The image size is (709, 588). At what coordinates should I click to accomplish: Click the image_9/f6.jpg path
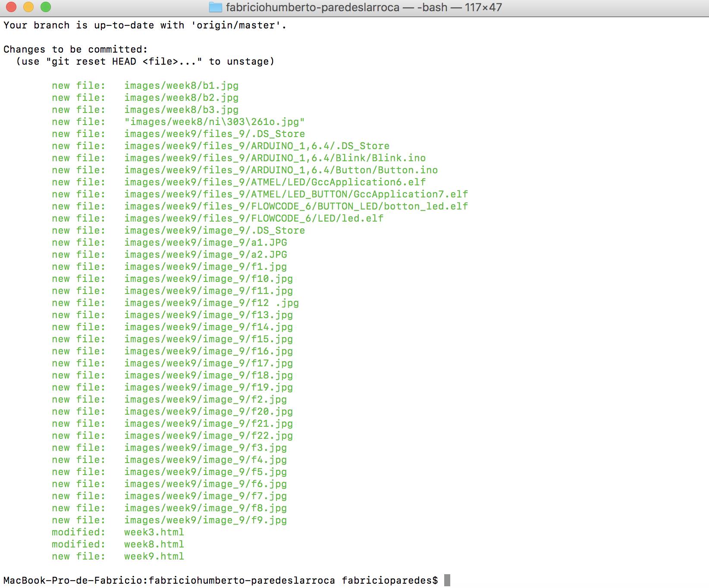tap(206, 484)
